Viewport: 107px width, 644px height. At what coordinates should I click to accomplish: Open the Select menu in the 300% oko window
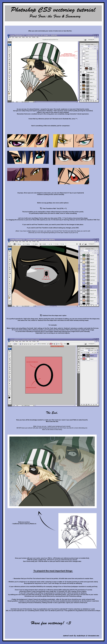24,242
